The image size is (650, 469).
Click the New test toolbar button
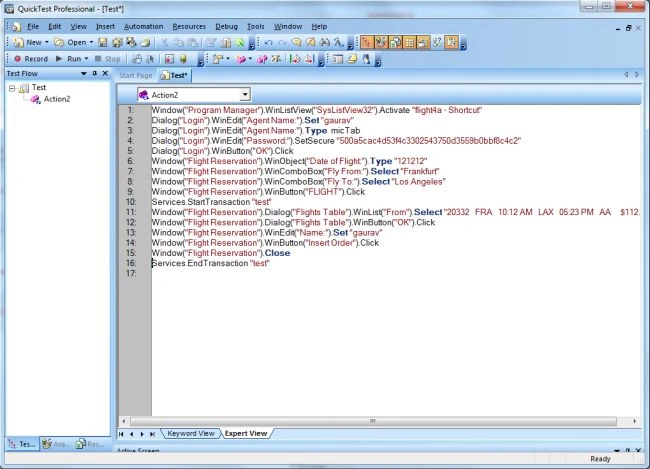(x=28, y=42)
